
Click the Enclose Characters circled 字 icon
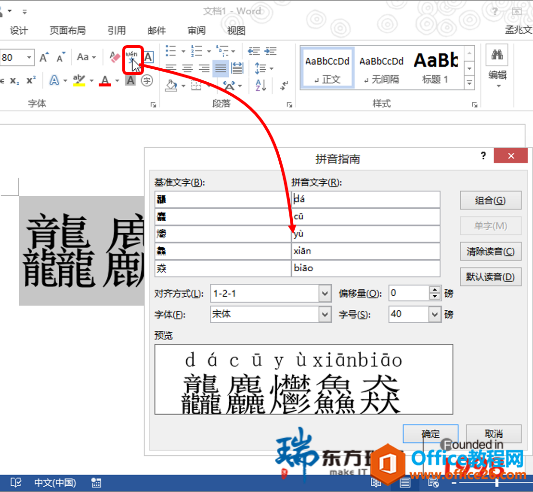point(147,81)
